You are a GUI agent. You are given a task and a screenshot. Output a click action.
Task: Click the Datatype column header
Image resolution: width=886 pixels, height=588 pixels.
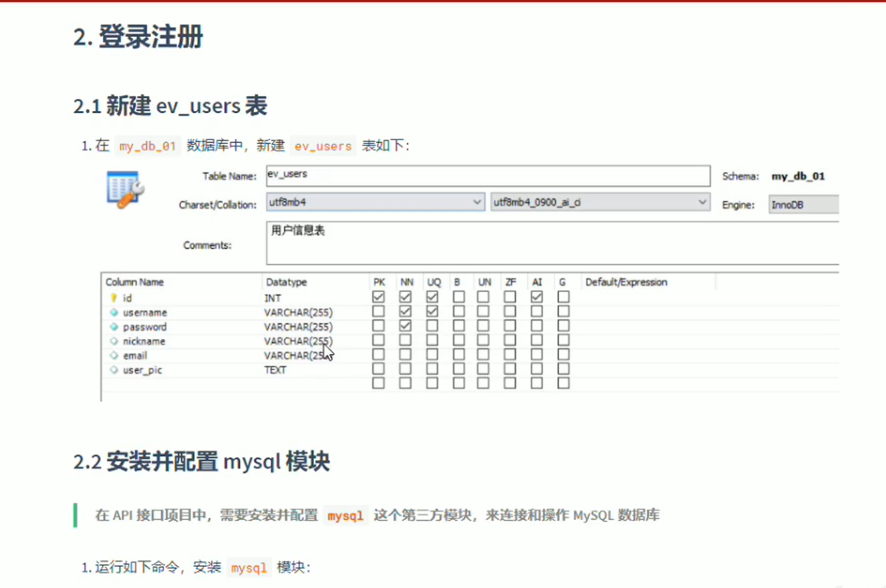tap(286, 282)
